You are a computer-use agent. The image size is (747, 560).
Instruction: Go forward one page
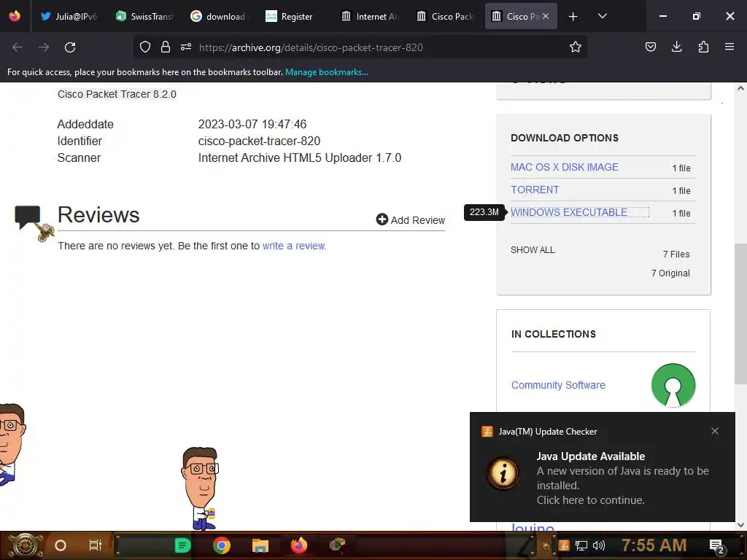(x=44, y=47)
